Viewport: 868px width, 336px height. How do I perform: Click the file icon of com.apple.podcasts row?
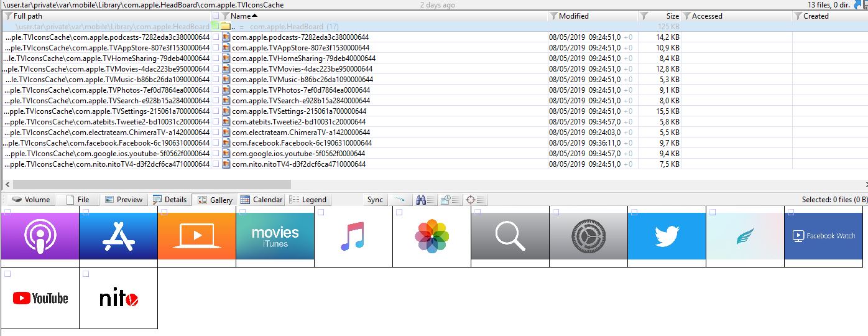tap(226, 37)
